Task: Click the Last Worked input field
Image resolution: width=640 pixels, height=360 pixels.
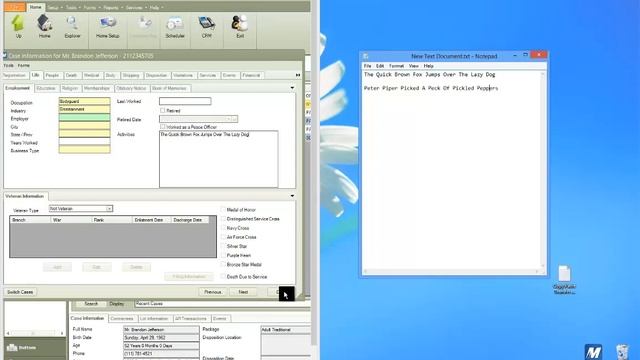Action: 185,101
